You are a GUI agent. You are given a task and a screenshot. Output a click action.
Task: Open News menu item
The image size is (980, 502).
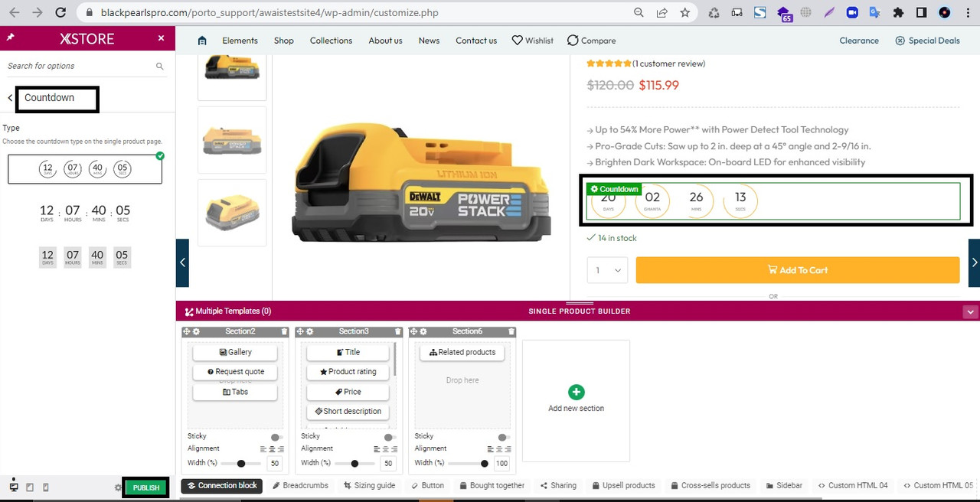point(429,41)
